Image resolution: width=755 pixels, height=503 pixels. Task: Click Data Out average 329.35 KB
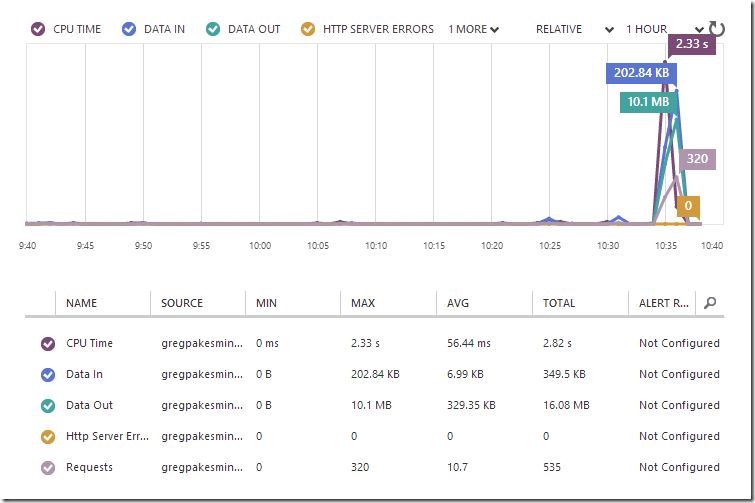(x=471, y=405)
